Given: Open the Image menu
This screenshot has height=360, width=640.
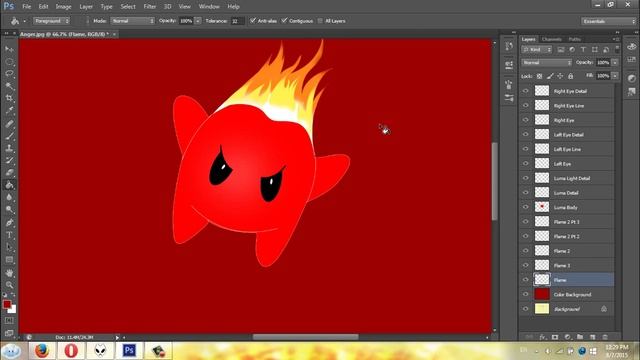Looking at the screenshot, I should 63,7.
